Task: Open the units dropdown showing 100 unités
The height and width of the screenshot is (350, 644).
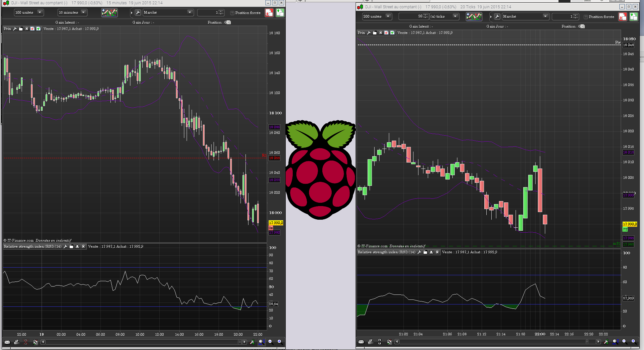Action: coord(29,13)
